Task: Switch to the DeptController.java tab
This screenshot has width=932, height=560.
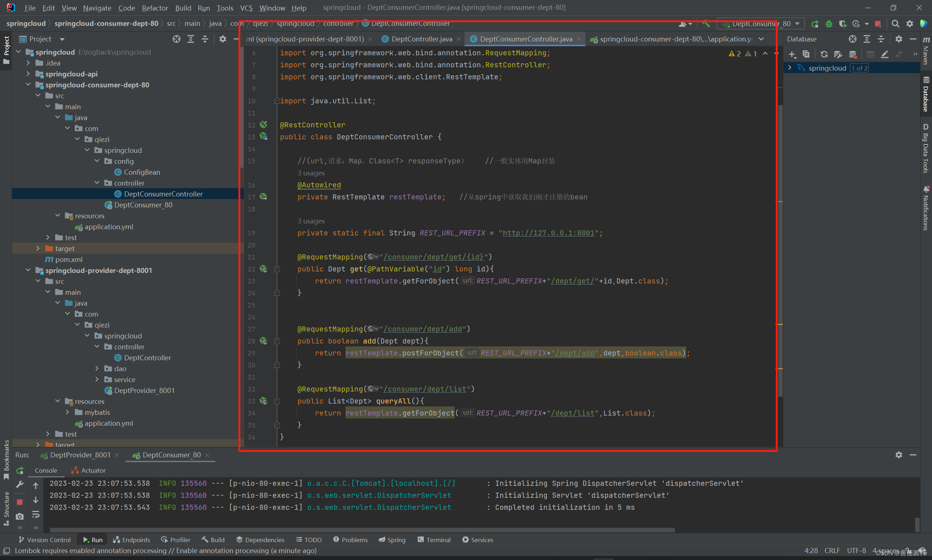Action: 421,39
